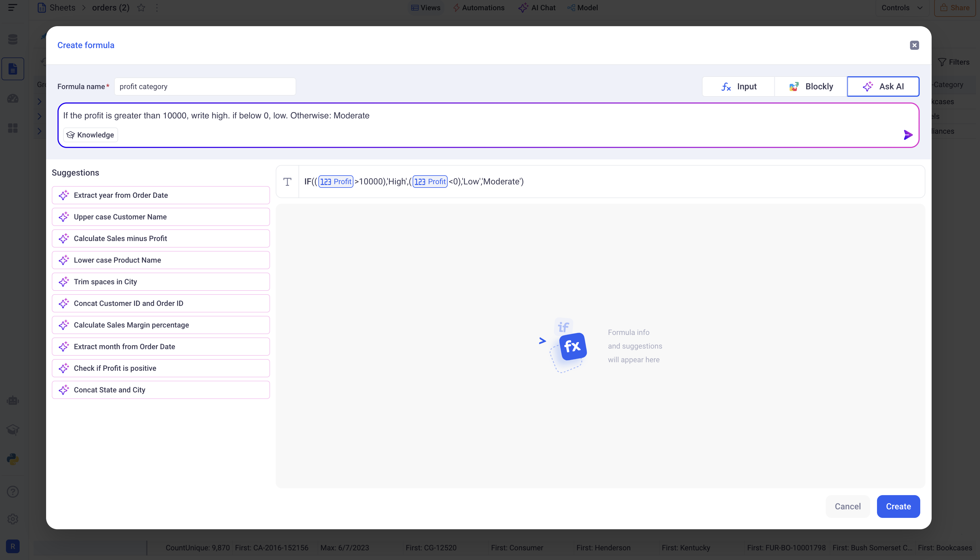Click the text type T icon
980x560 pixels.
coord(287,182)
